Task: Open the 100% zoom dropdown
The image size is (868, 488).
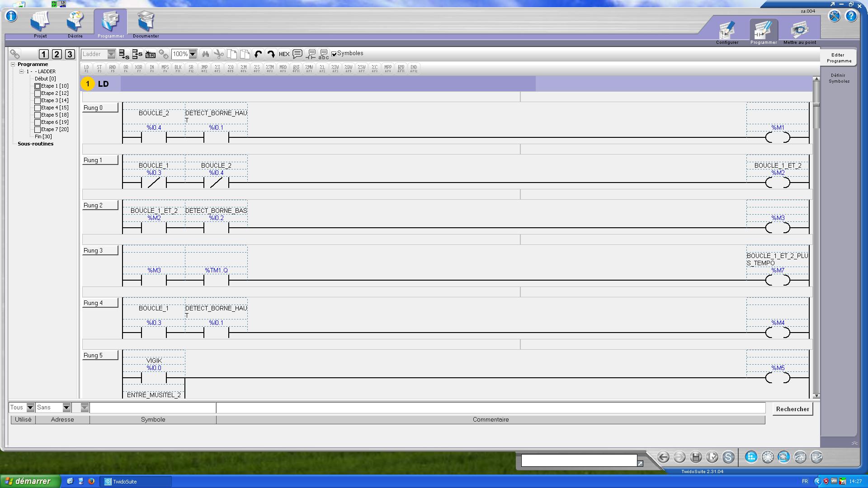Action: (193, 54)
